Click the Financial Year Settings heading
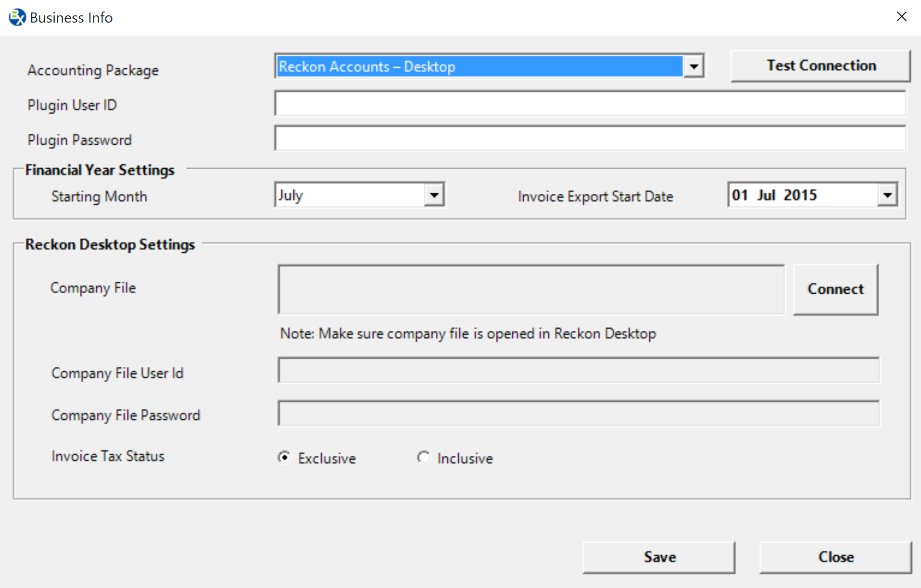 click(x=100, y=170)
